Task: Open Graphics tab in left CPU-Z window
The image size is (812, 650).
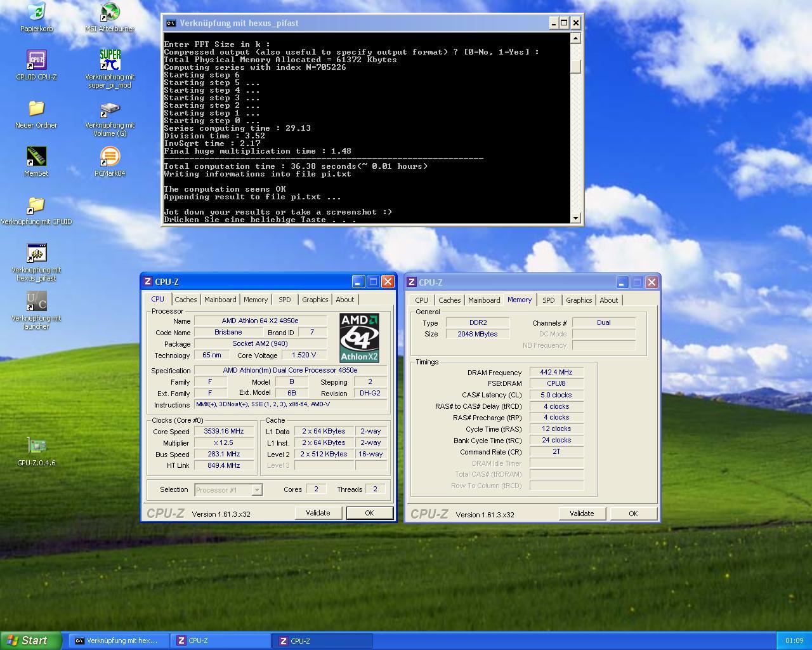Action: click(315, 300)
